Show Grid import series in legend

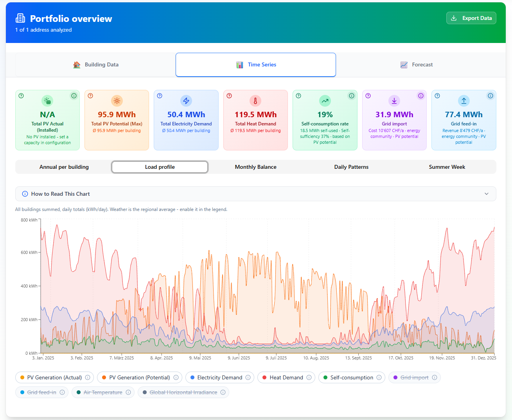tap(414, 377)
